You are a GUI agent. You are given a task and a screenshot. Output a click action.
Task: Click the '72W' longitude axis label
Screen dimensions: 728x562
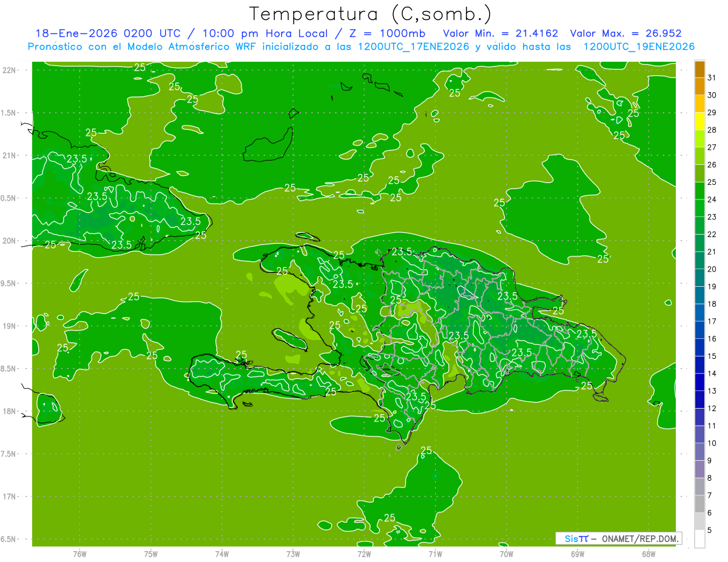tap(364, 554)
